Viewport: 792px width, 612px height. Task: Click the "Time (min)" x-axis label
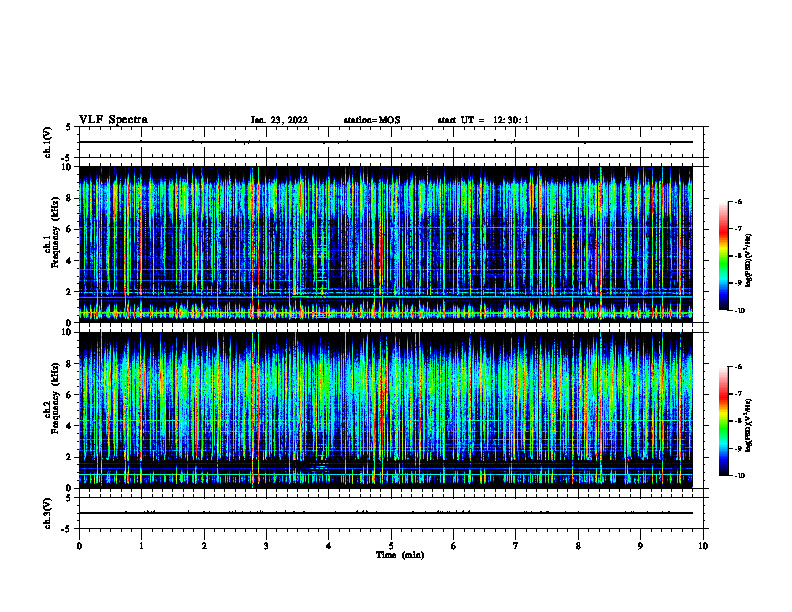coord(400,555)
